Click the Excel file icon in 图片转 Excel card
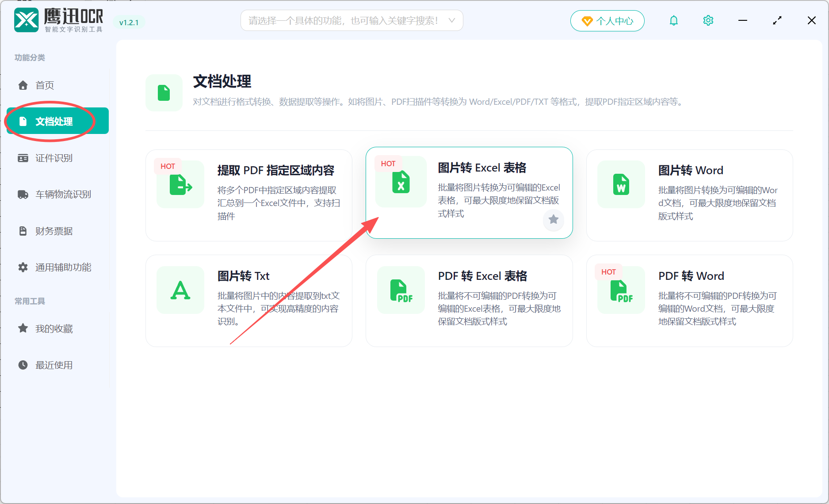829x504 pixels. (x=401, y=182)
